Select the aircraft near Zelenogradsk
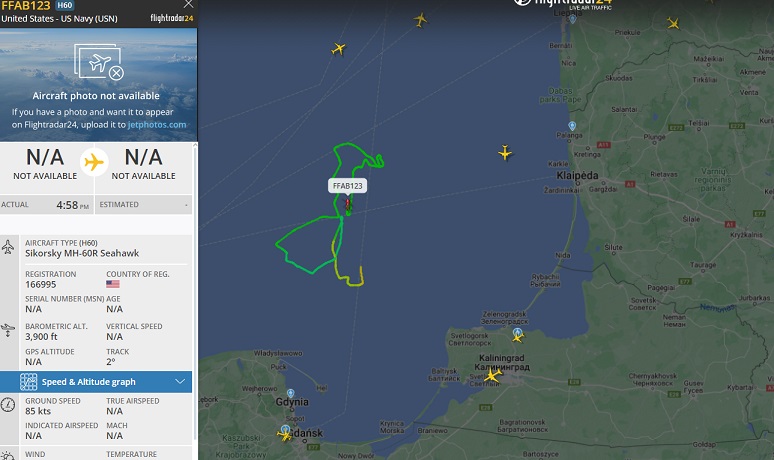Screen dimensions: 774x460 [517, 337]
